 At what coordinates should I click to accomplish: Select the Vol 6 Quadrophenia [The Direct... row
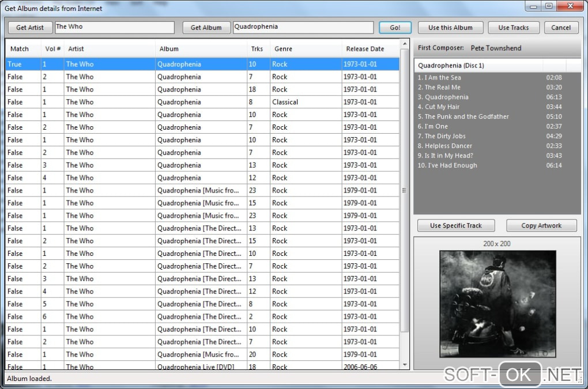[x=202, y=316]
